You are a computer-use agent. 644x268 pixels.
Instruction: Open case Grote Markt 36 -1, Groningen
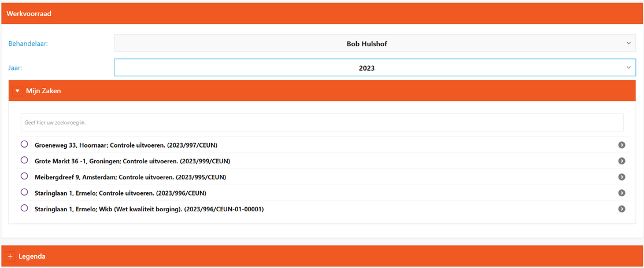click(132, 161)
